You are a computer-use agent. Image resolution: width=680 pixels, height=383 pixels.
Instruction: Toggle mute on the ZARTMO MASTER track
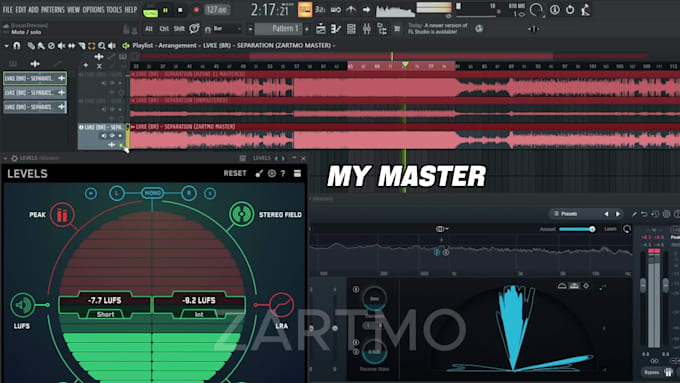(120, 145)
